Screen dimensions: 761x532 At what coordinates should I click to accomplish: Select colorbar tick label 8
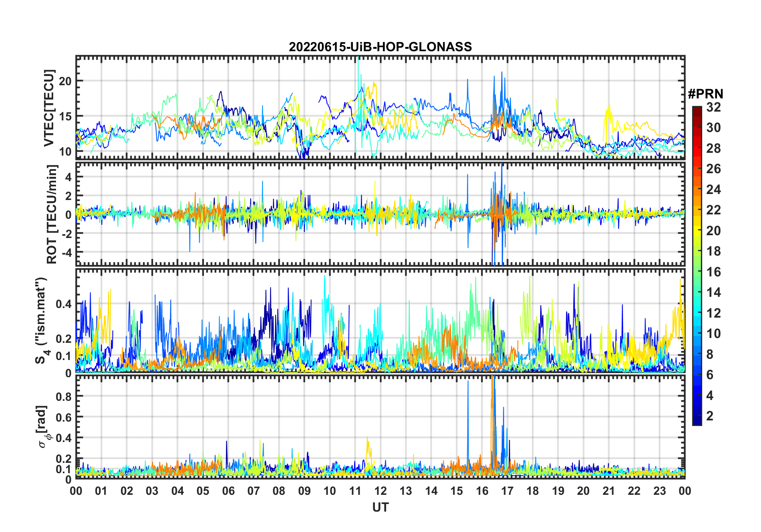(x=710, y=354)
